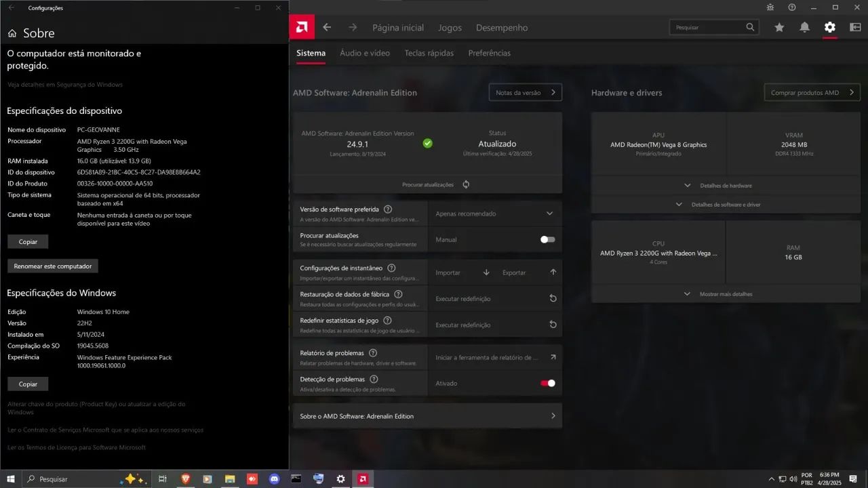Click the AMD logo home icon
Viewport: 868px width, 488px height.
point(302,27)
